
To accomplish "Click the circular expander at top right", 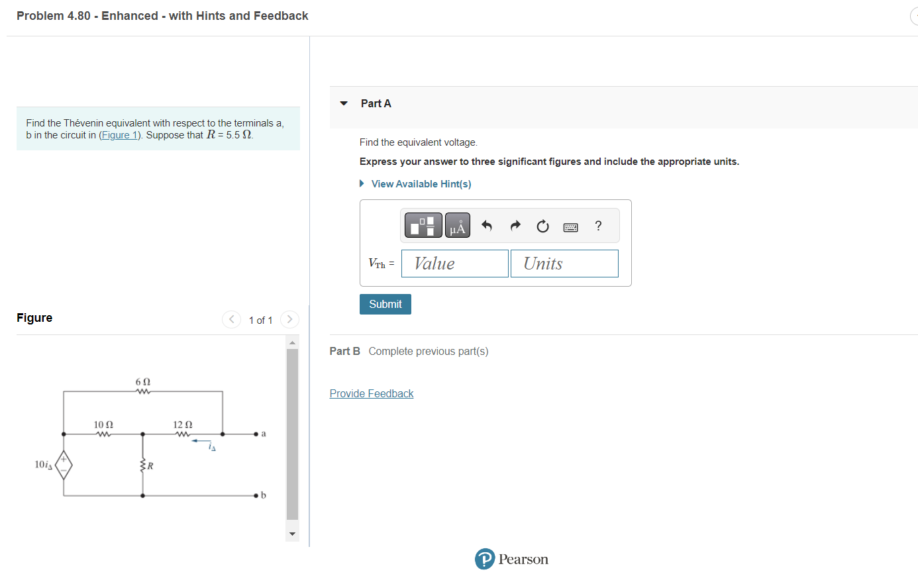I will pyautogui.click(x=915, y=16).
